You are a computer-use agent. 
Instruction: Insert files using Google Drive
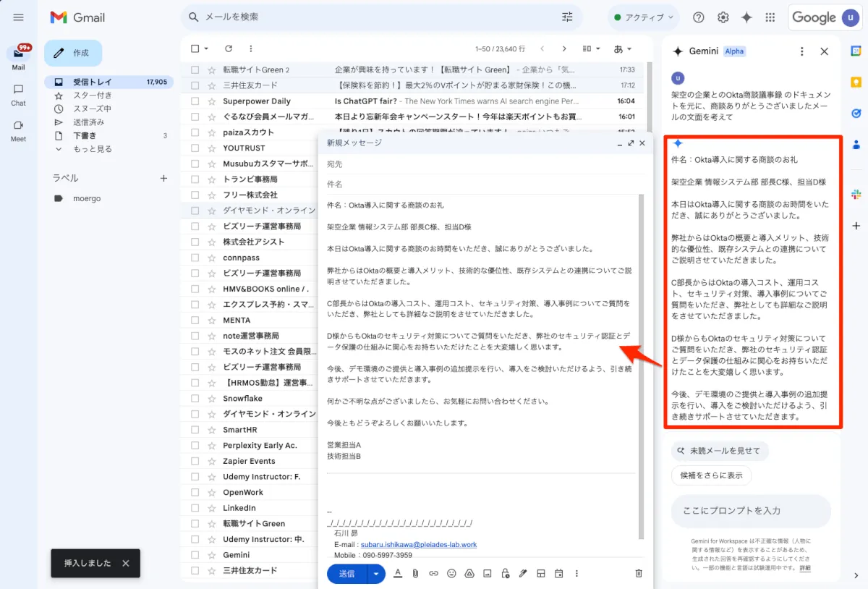[469, 573]
